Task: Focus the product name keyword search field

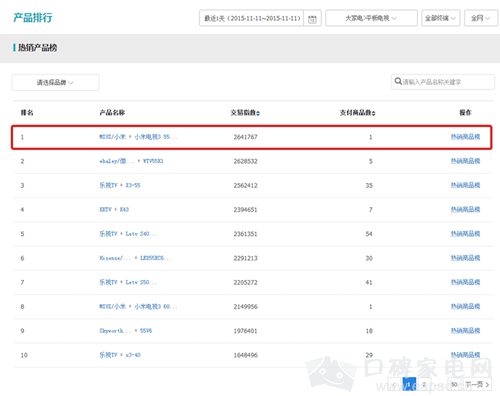Action: [443, 82]
